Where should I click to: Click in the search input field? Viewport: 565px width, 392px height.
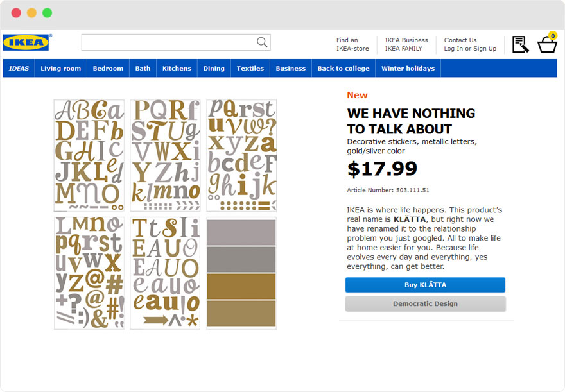(x=168, y=42)
